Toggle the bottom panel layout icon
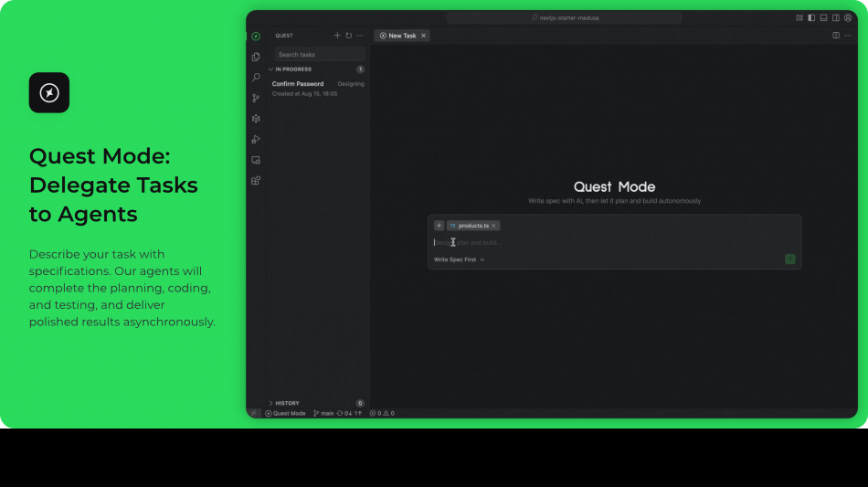Screen dimensions: 868x487 [x=823, y=17]
